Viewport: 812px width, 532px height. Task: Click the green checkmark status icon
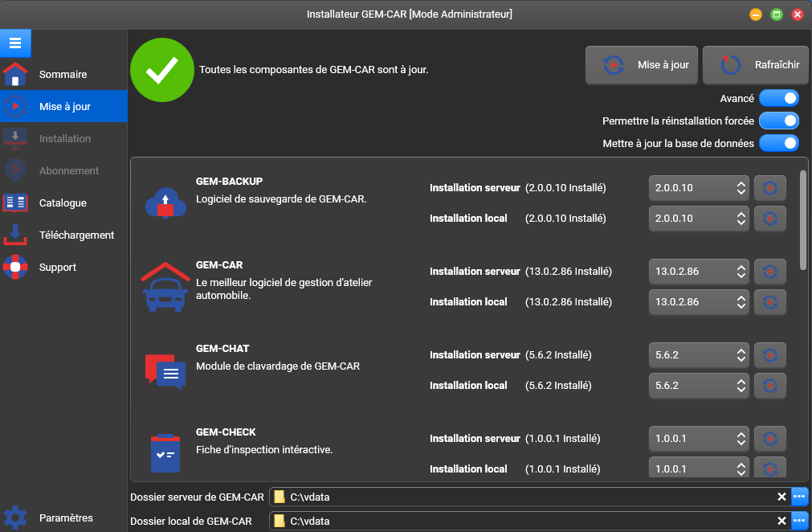tap(162, 70)
